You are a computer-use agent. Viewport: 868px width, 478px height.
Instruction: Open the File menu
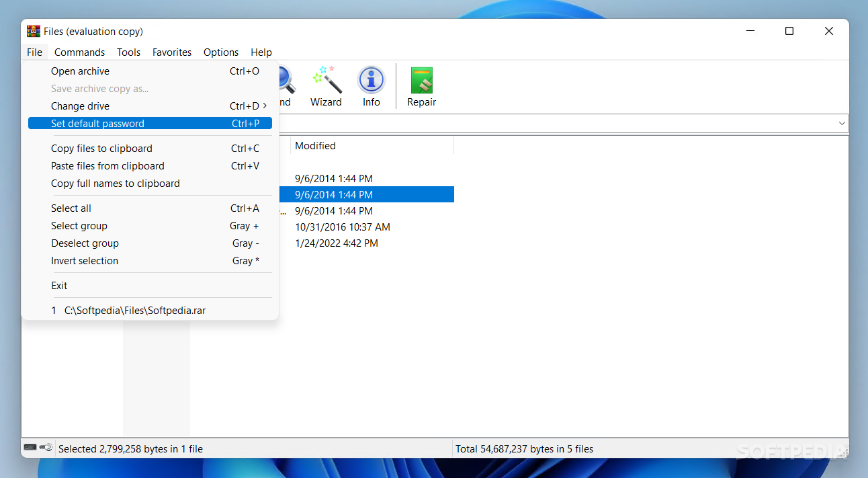(x=35, y=52)
